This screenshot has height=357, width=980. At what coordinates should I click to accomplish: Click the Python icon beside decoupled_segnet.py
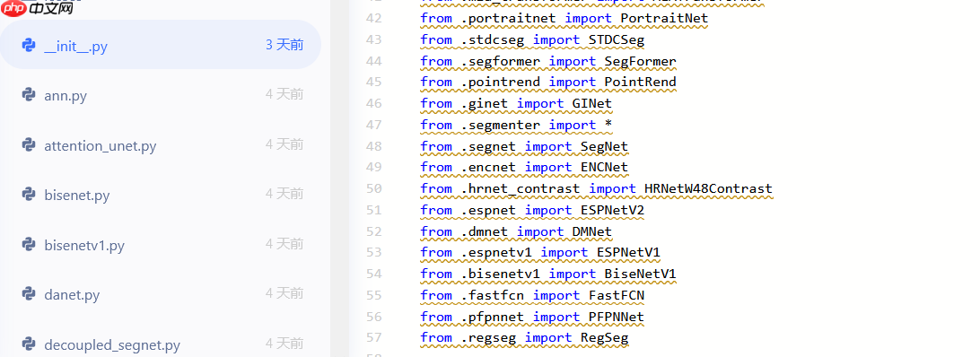click(28, 344)
